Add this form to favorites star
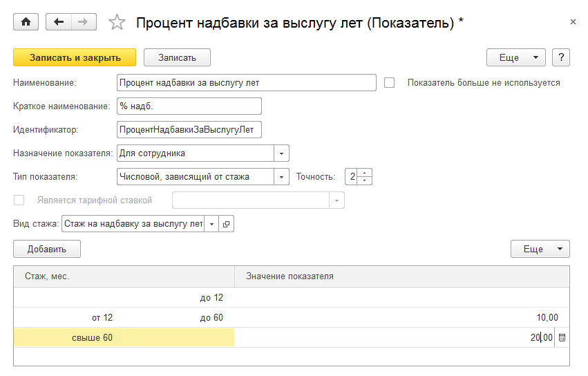The width and height of the screenshot is (588, 376). pos(117,23)
